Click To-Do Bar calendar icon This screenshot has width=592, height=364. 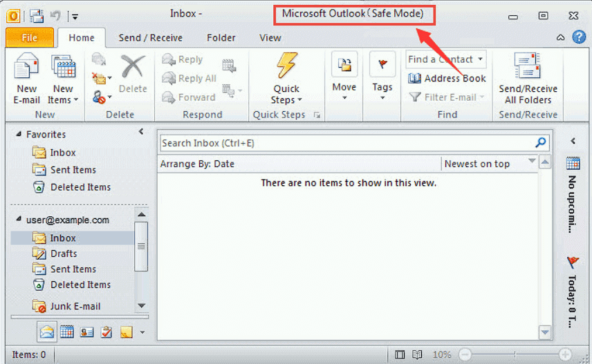[x=573, y=164]
